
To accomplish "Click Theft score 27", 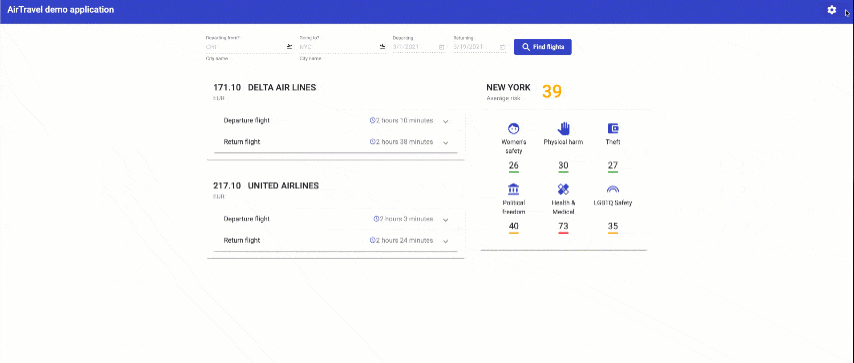I will (x=613, y=166).
